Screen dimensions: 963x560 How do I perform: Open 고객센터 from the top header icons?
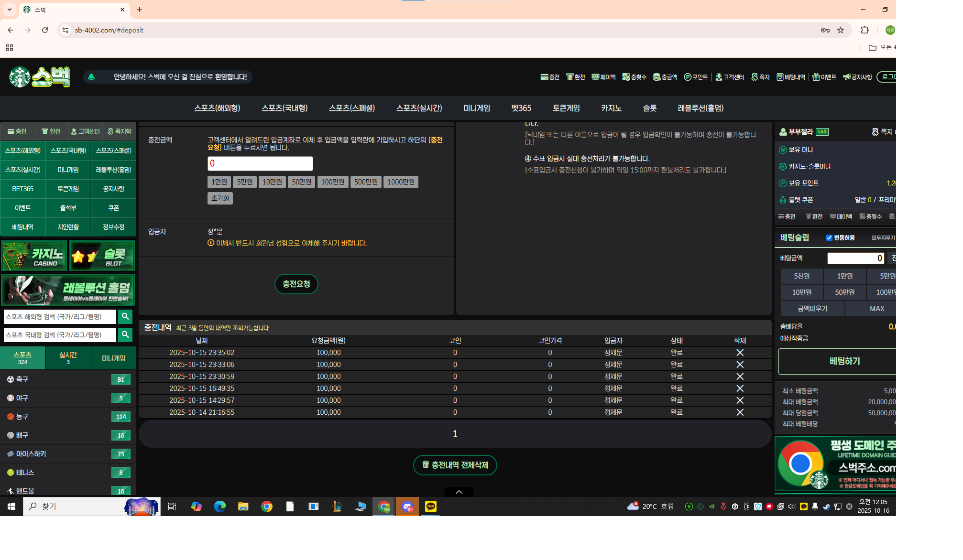pos(730,77)
